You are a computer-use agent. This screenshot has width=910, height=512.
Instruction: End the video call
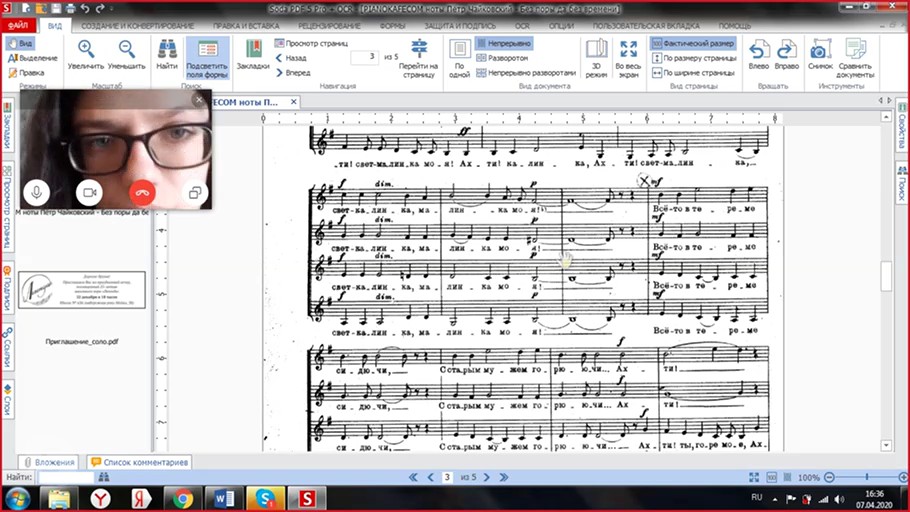click(x=142, y=192)
